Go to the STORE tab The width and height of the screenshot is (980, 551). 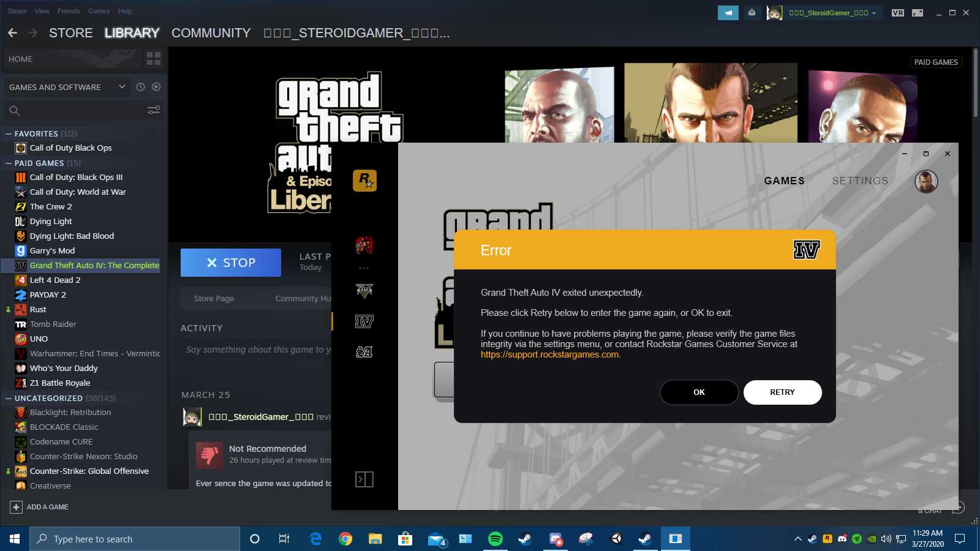tap(71, 33)
